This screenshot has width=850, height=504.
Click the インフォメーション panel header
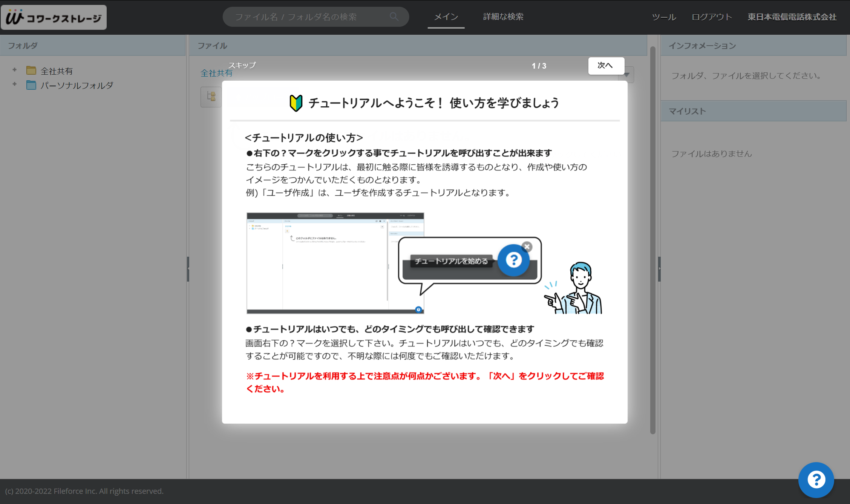pyautogui.click(x=754, y=46)
